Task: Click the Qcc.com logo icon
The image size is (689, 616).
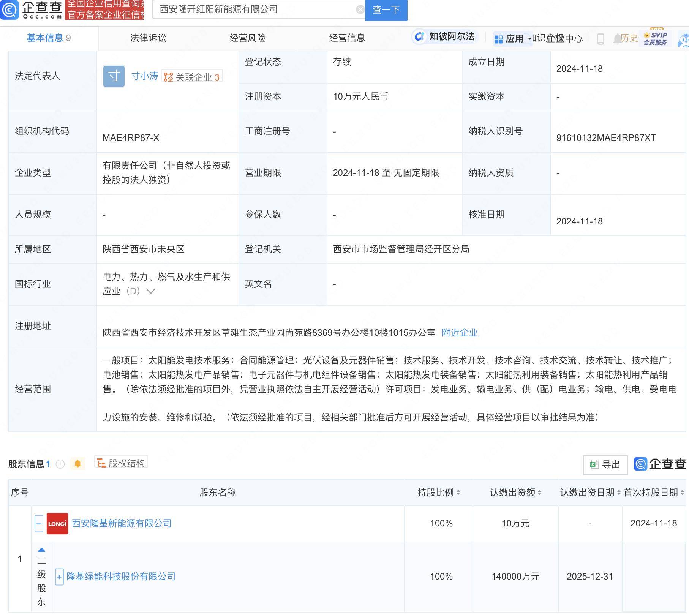Action: pyautogui.click(x=9, y=10)
